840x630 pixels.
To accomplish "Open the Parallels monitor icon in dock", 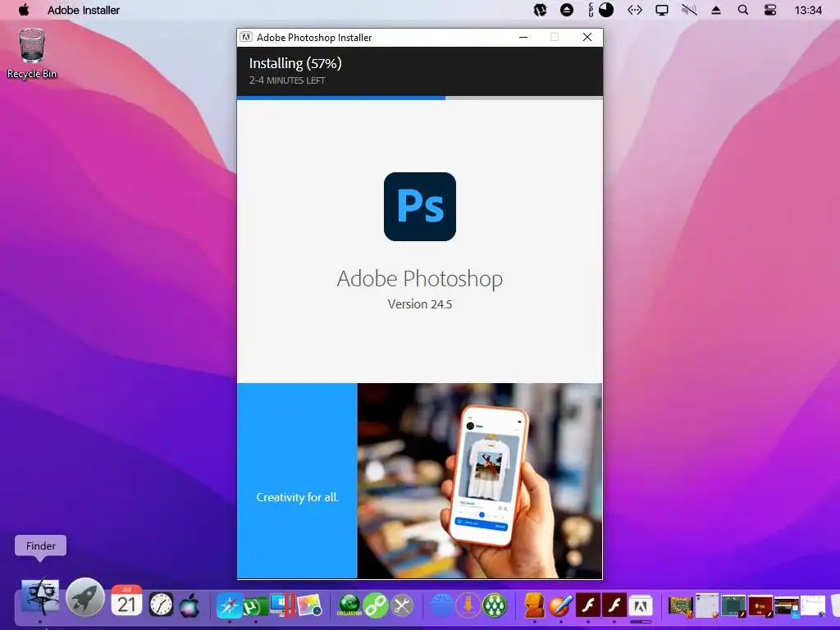I will click(282, 605).
